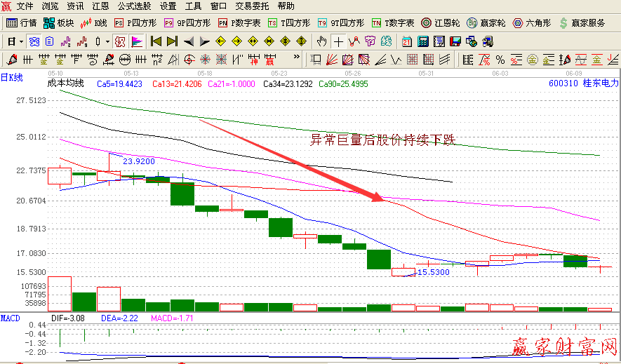Open the 日 period dropdown arrow
The image size is (621, 364).
coord(22,41)
